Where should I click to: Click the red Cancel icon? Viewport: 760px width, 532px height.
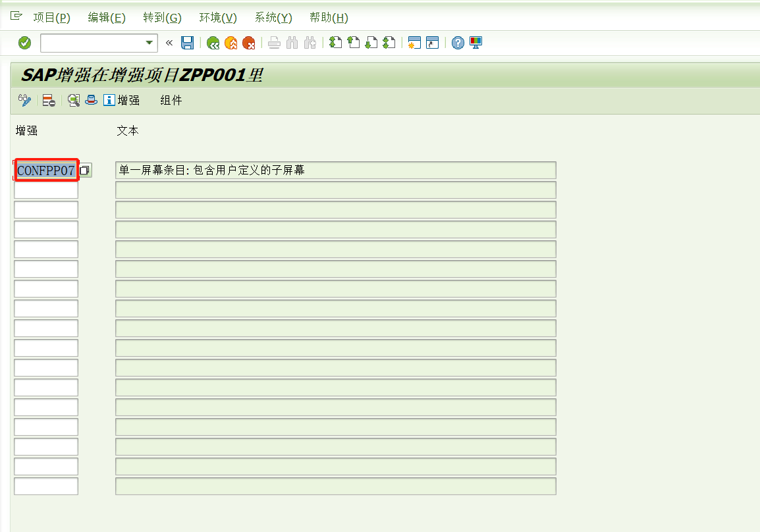click(x=249, y=43)
